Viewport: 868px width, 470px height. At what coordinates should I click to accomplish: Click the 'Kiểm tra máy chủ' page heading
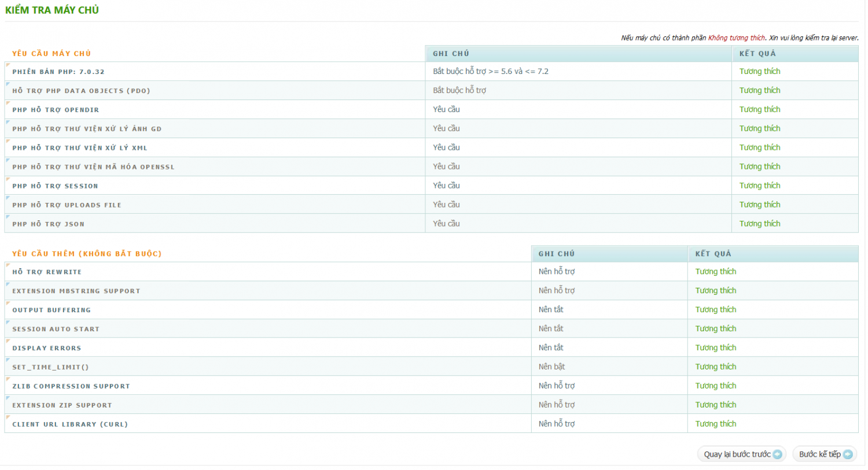pyautogui.click(x=52, y=10)
